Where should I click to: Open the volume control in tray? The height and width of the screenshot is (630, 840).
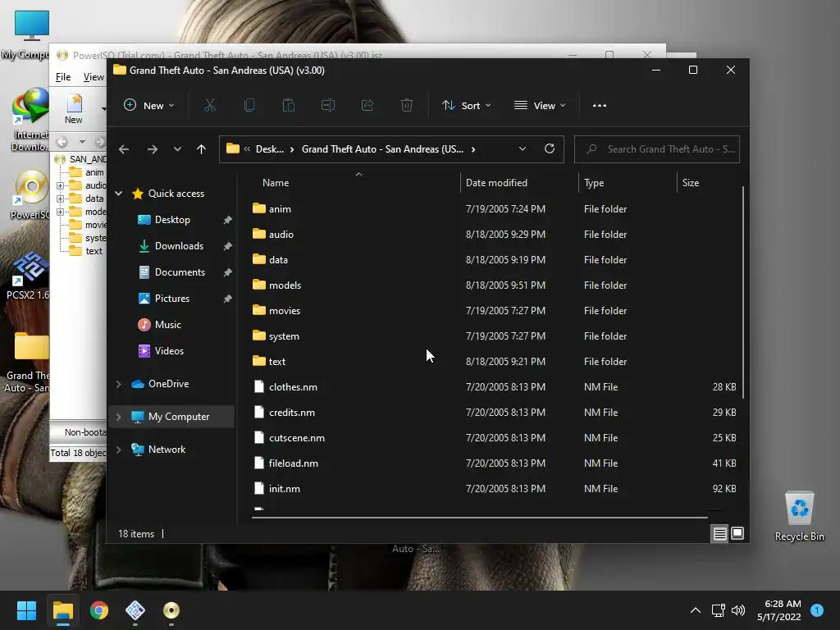[738, 610]
